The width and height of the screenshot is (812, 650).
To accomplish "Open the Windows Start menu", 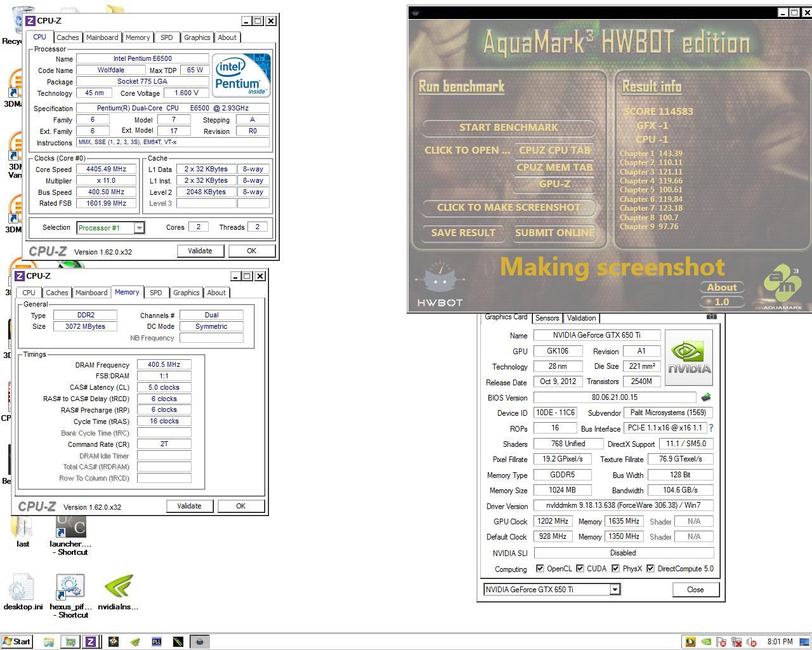I will [x=17, y=642].
